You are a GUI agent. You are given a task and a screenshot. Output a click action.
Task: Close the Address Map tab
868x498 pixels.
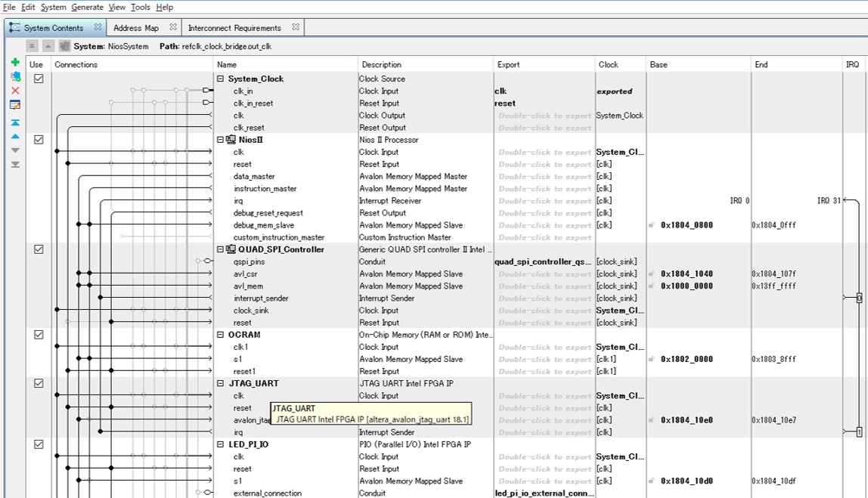click(x=173, y=27)
